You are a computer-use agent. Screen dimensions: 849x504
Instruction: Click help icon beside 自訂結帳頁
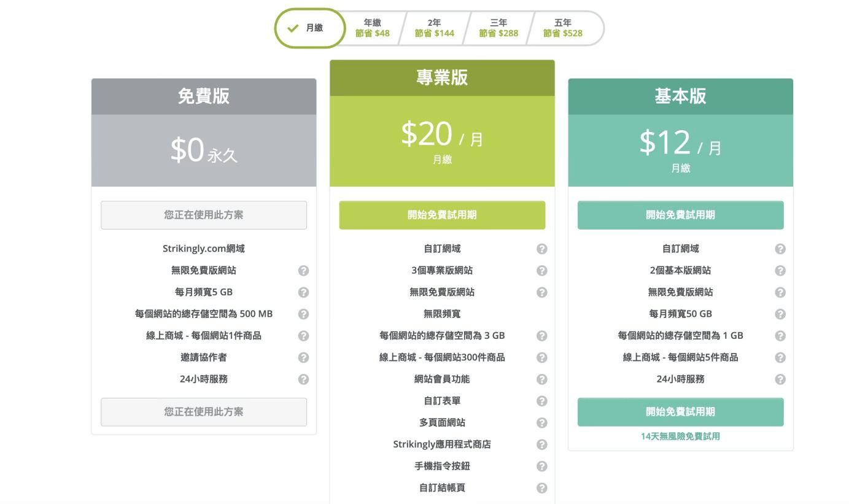[541, 488]
